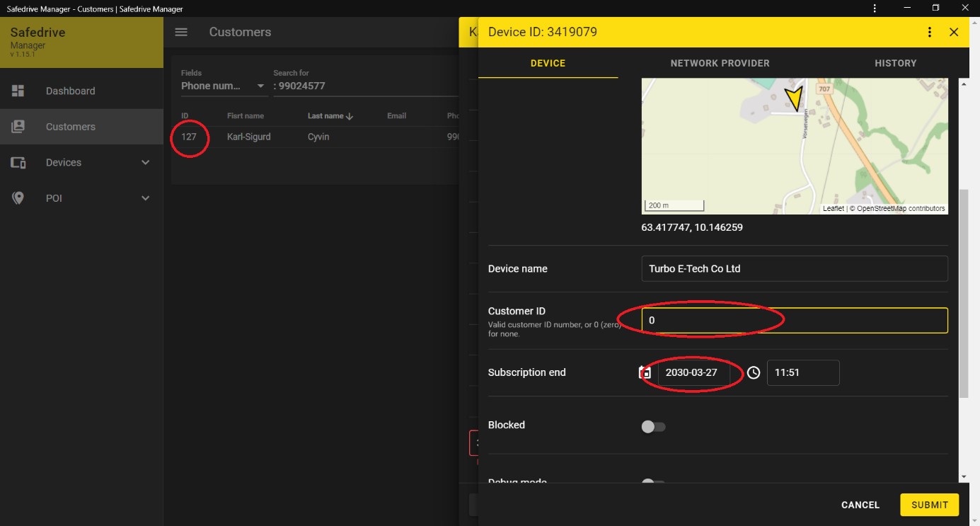Open the hamburger navigation menu
Viewport: 980px width, 526px height.
181,32
